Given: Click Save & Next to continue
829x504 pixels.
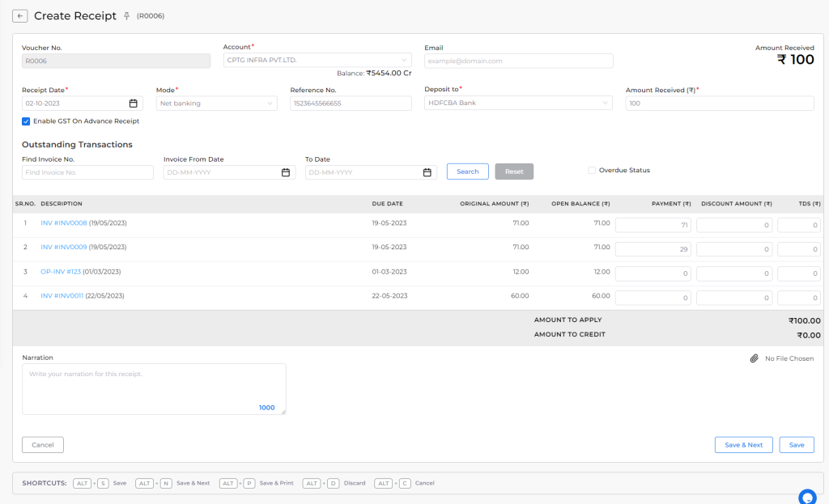Looking at the screenshot, I should [x=743, y=444].
